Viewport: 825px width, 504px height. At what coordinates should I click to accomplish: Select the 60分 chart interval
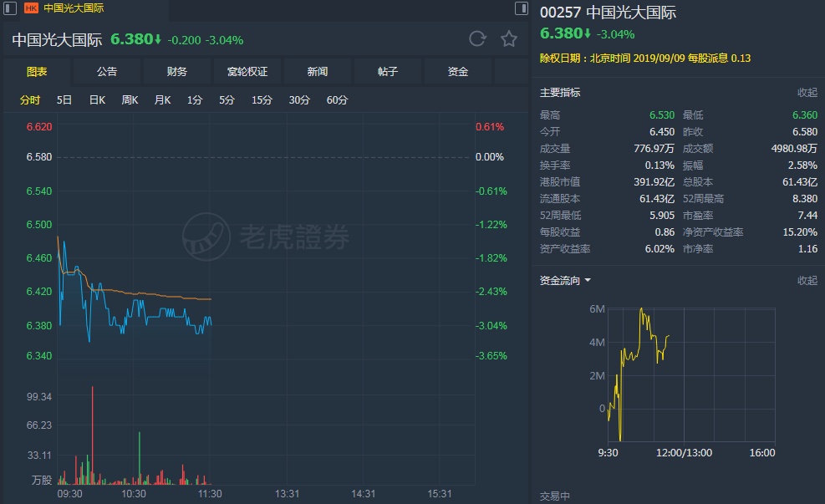pos(337,100)
